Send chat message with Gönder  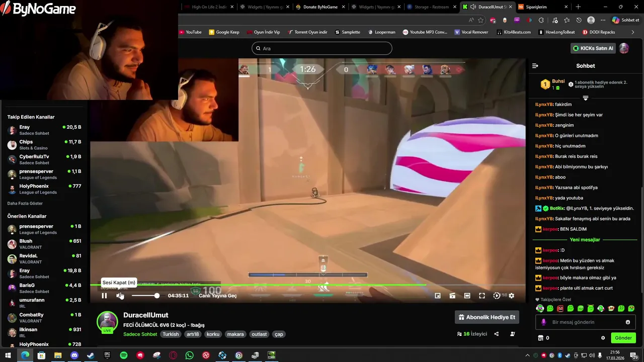coord(623,338)
